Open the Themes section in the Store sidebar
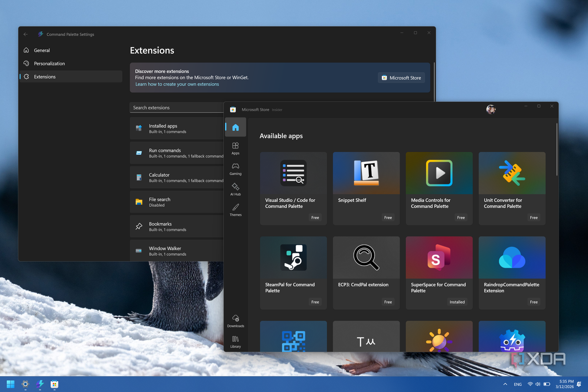588x392 pixels. (235, 210)
